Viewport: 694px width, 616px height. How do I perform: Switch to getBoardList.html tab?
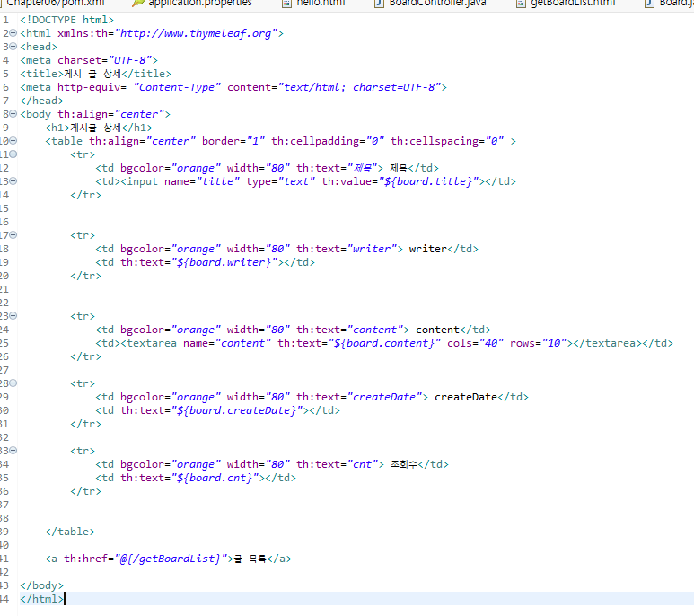point(573,4)
